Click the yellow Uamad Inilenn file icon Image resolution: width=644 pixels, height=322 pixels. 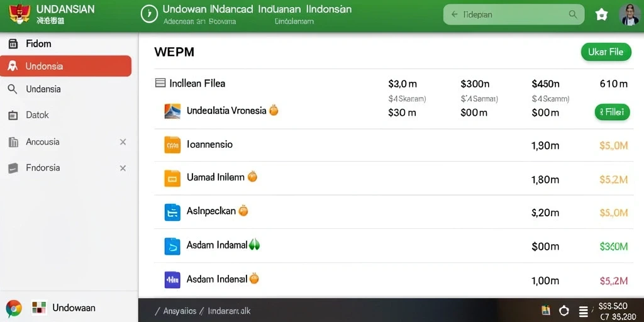pyautogui.click(x=172, y=178)
